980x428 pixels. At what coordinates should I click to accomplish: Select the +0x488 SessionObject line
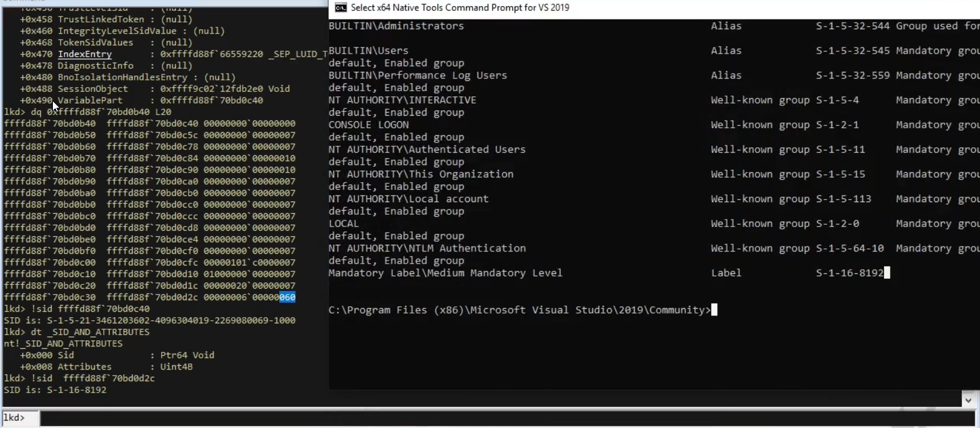(155, 89)
